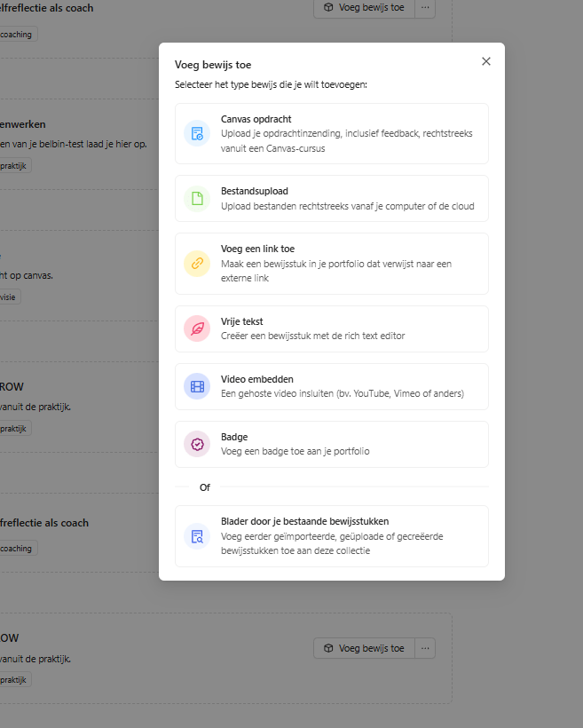
Task: Click the praktijk tag under ROW
Action: click(14, 429)
